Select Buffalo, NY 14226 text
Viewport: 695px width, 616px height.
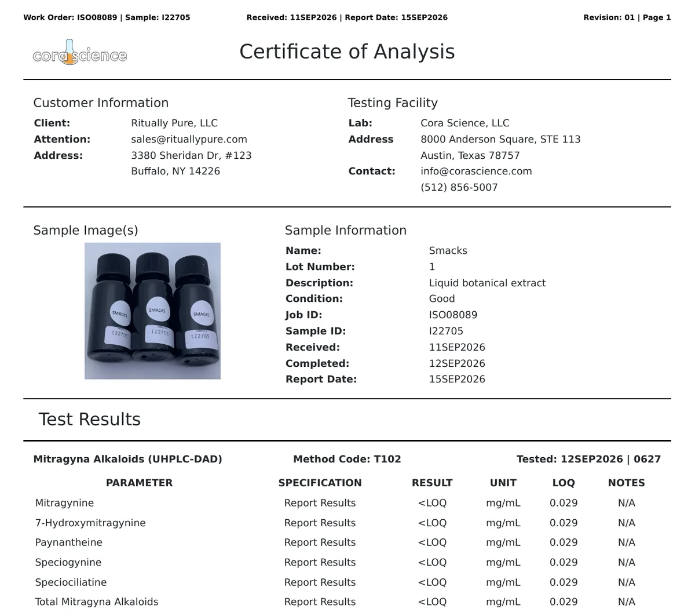click(x=175, y=171)
